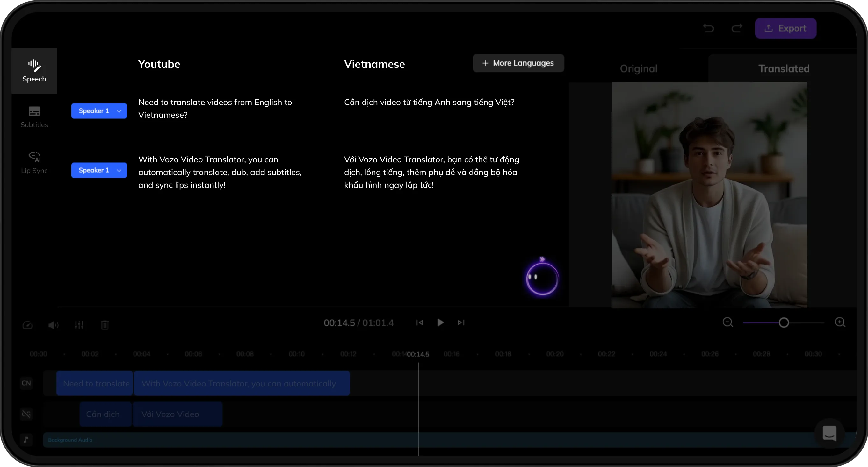This screenshot has height=467, width=868.
Task: Zoom out the timeline
Action: click(728, 322)
